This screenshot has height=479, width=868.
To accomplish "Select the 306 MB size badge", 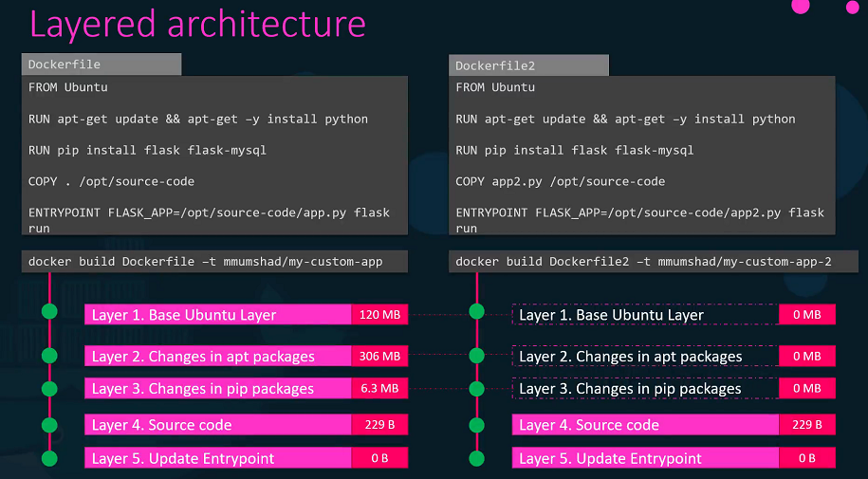I will pyautogui.click(x=379, y=357).
